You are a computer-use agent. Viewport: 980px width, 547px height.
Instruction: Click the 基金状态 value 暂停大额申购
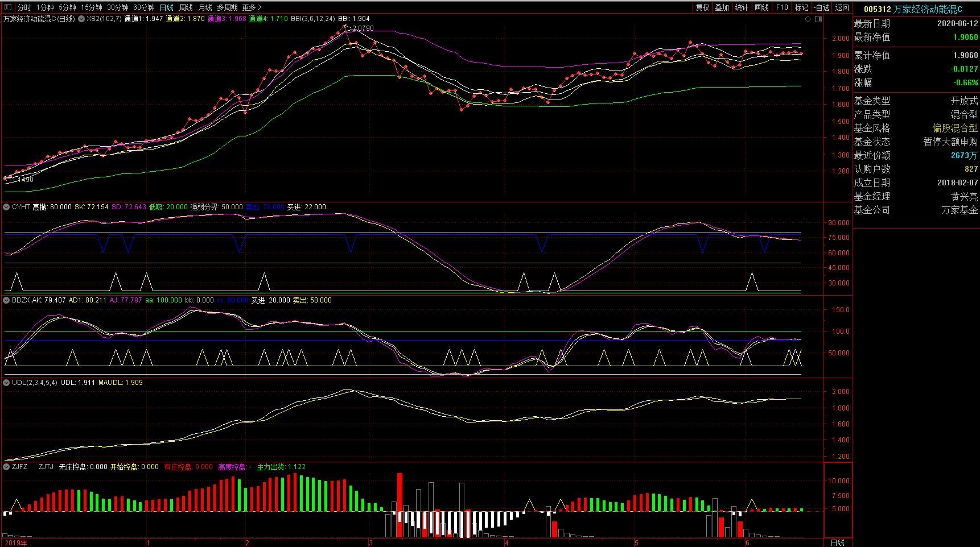(951, 142)
